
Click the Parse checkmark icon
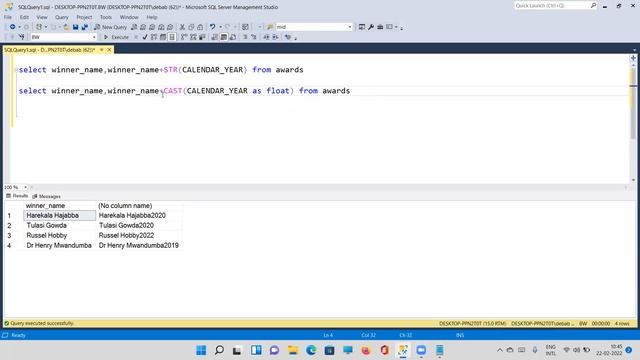145,37
